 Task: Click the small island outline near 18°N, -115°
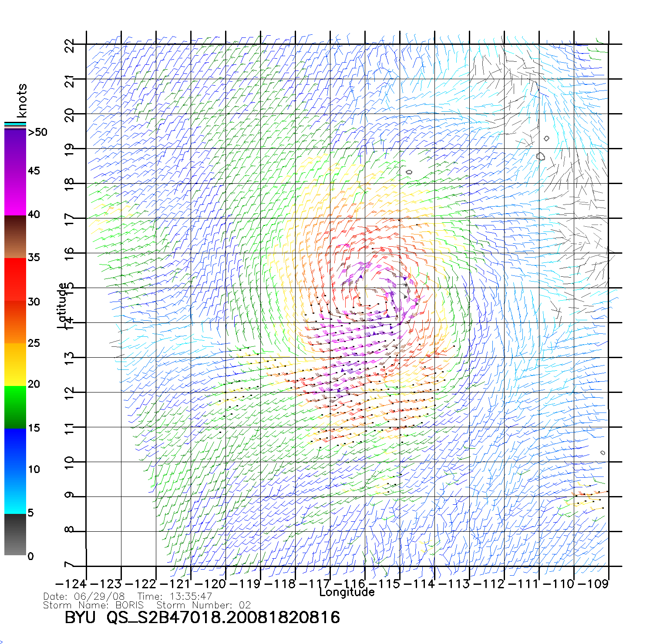[409, 172]
